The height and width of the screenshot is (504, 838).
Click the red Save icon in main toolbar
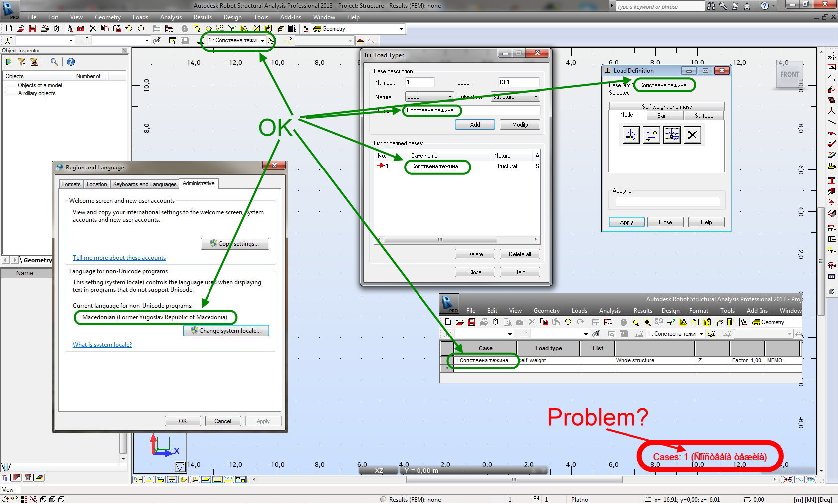coord(33,29)
